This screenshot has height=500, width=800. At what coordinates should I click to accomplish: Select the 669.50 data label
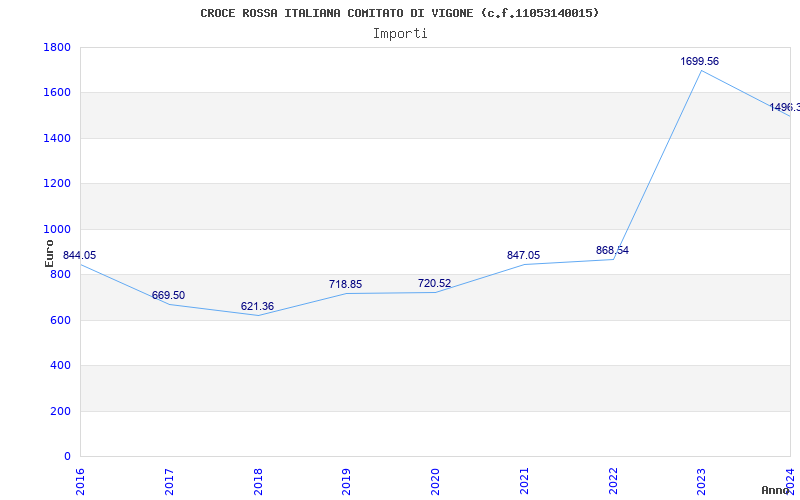[x=168, y=295]
